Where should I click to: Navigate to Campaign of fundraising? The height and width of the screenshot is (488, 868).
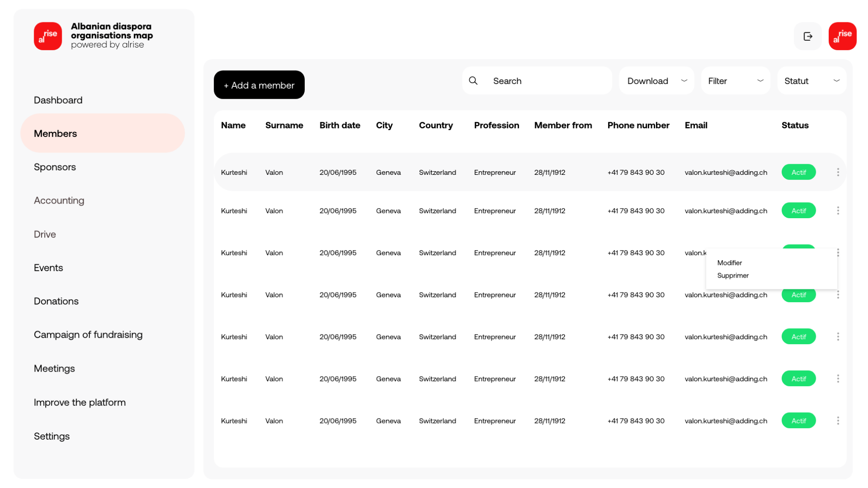[x=88, y=335]
